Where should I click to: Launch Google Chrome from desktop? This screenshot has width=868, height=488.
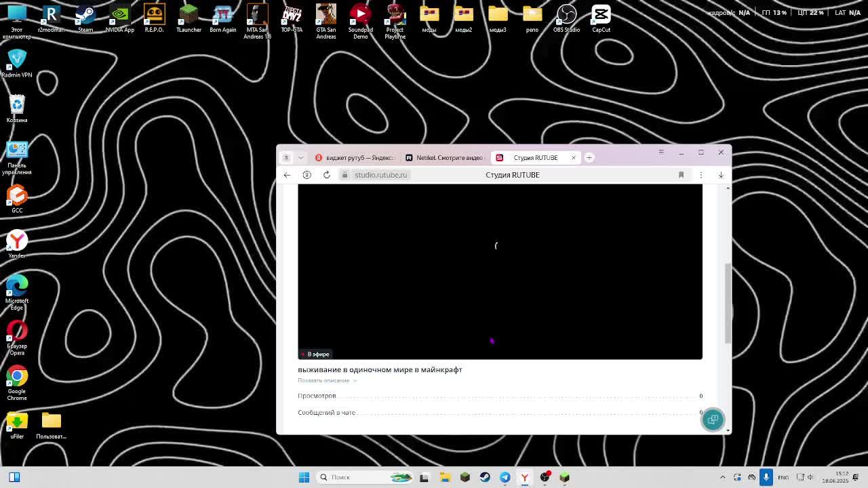point(17,383)
